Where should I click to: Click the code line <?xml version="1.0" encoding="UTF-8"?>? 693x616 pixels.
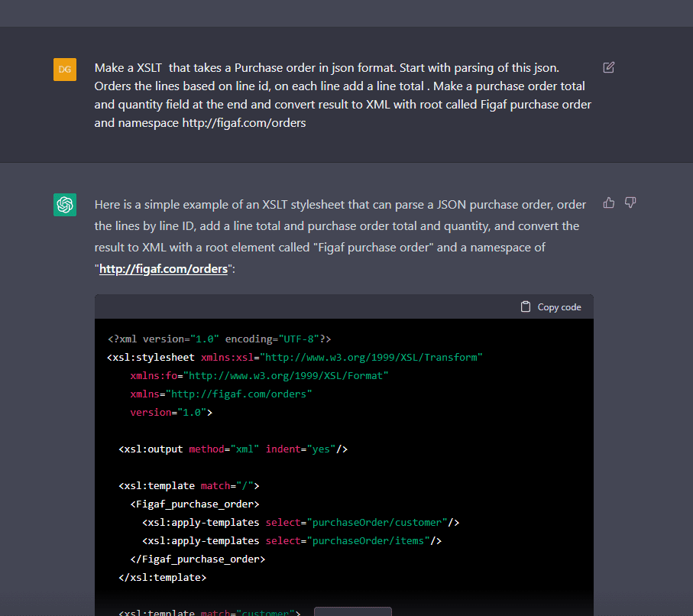[x=219, y=339]
